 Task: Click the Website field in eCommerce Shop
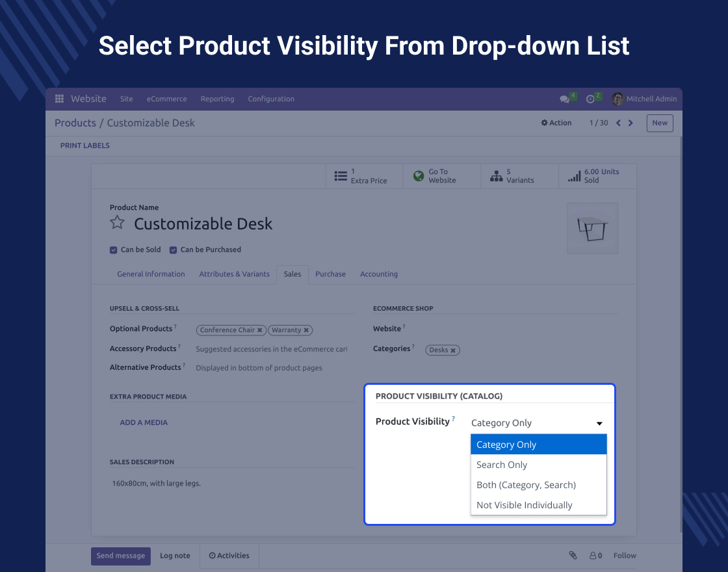pyautogui.click(x=522, y=329)
